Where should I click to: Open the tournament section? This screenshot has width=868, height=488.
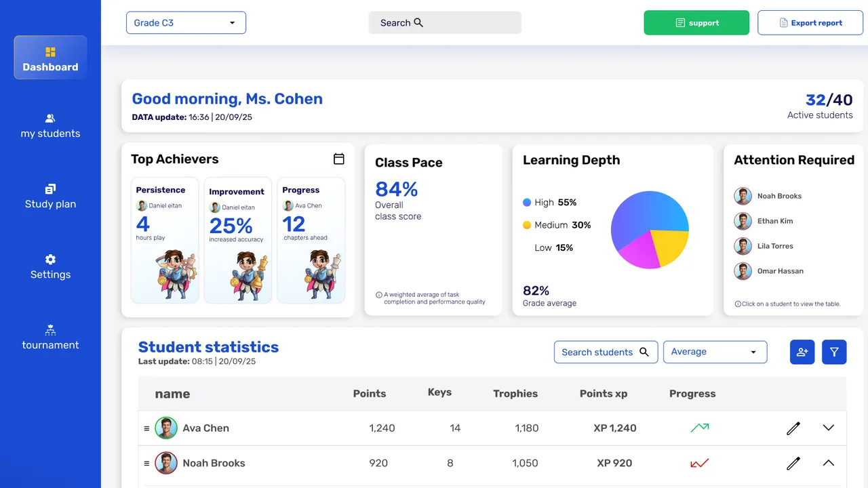[50, 338]
